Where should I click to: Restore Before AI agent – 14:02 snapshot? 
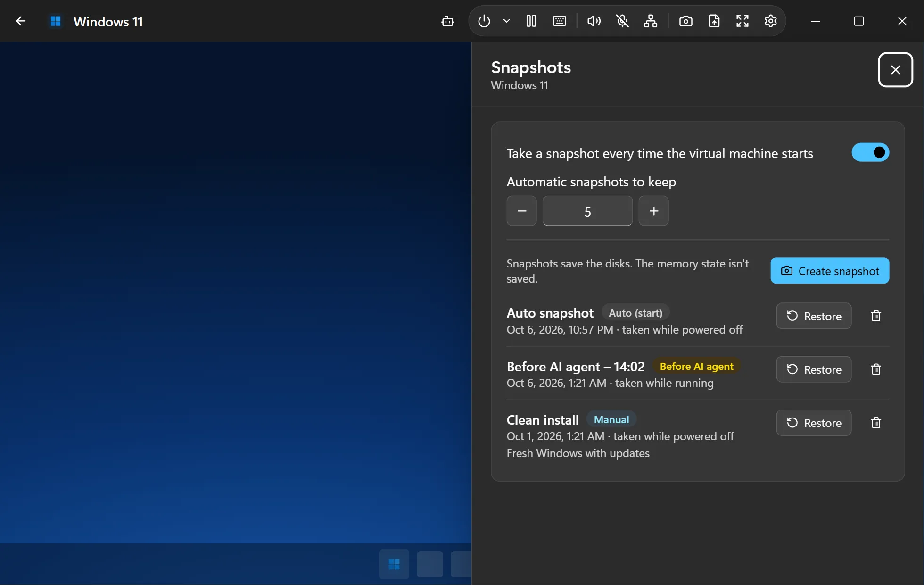pyautogui.click(x=814, y=369)
